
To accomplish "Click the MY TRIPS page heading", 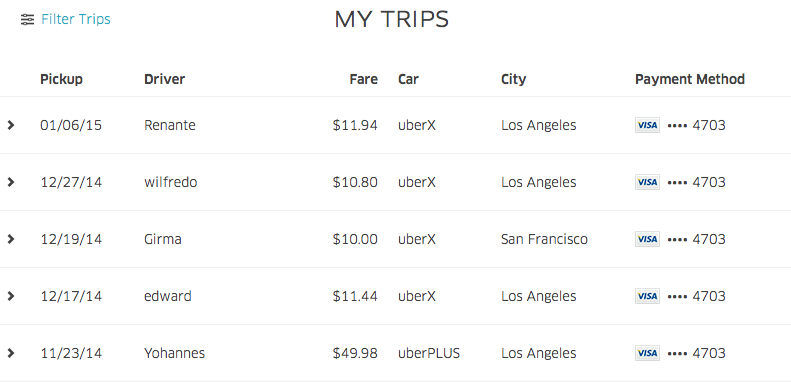I will click(391, 20).
